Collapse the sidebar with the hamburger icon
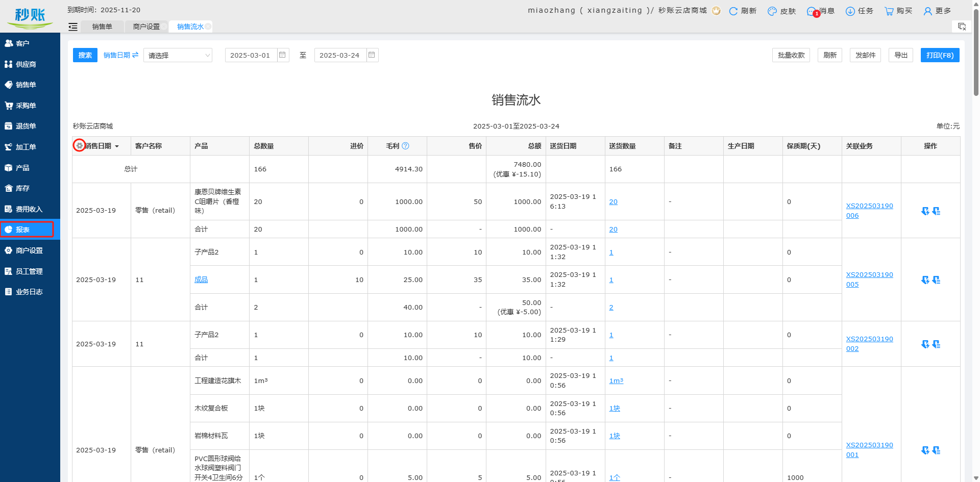This screenshot has height=482, width=980. tap(73, 27)
